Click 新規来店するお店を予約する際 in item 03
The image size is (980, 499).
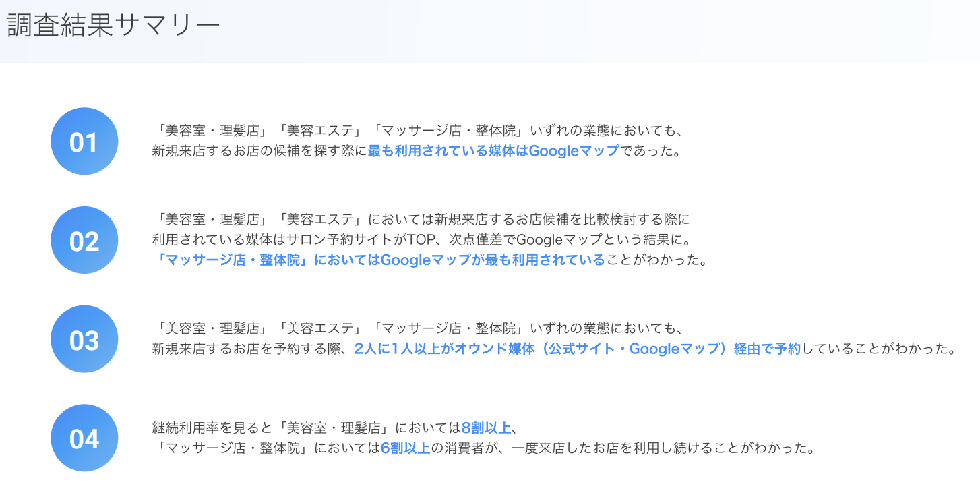tap(247, 349)
